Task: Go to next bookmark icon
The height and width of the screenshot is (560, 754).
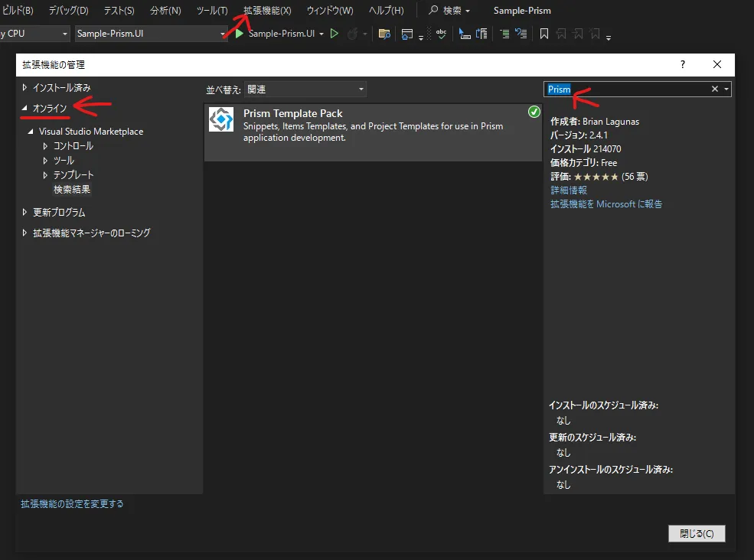Action: tap(578, 34)
